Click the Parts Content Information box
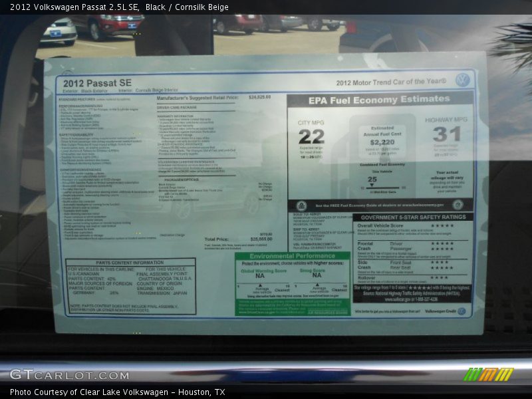 tap(132, 287)
